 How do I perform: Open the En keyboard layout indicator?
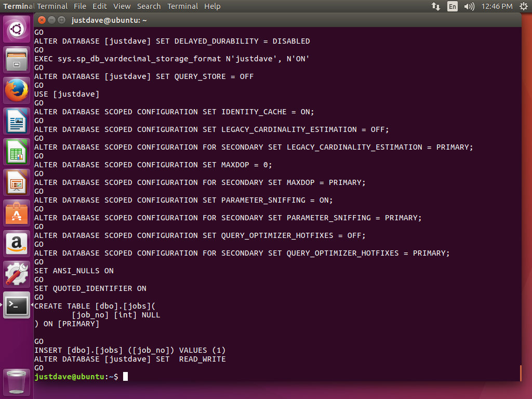453,6
